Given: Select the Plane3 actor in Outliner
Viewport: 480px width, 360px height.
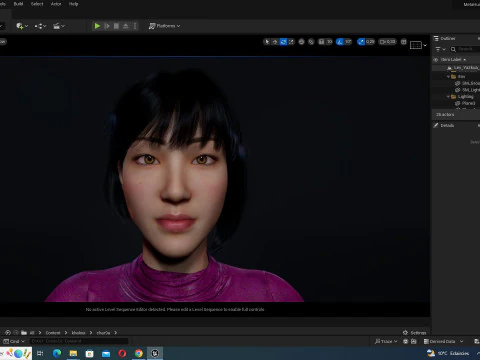Looking at the screenshot, I should [x=465, y=103].
